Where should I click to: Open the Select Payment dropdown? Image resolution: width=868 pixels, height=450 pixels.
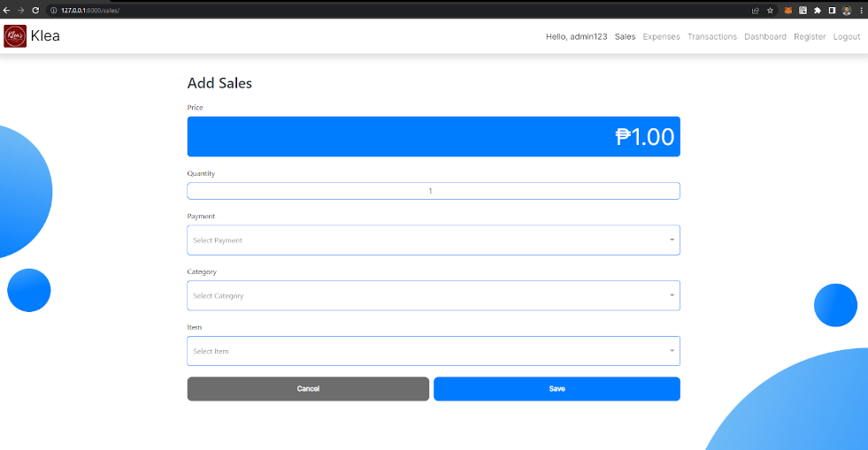point(434,240)
